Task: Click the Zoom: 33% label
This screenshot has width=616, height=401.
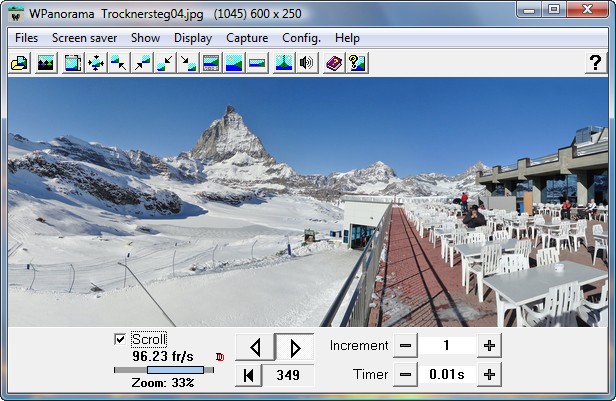Action: pos(163,383)
